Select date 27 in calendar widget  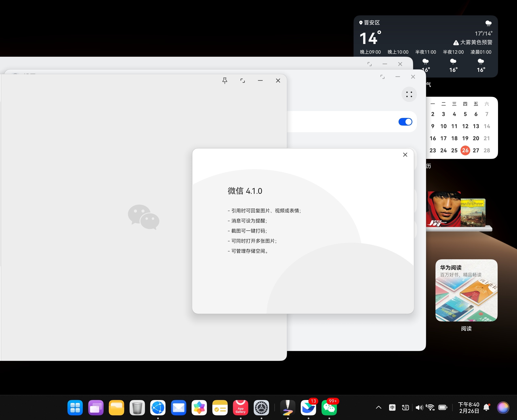[x=476, y=150]
